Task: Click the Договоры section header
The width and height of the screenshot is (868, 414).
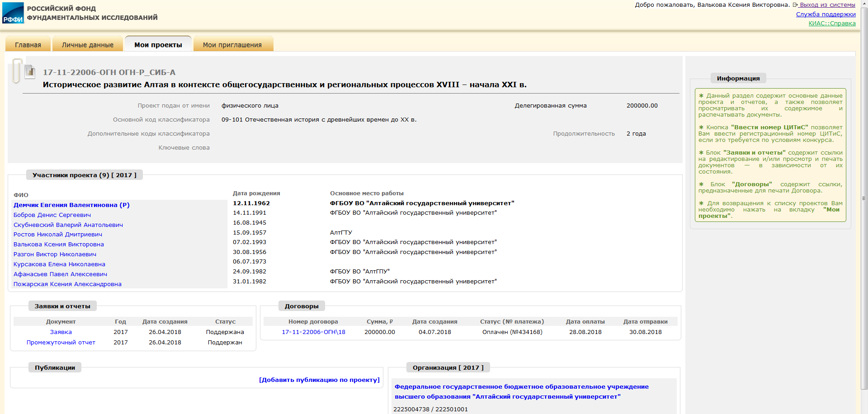Action: tap(302, 306)
